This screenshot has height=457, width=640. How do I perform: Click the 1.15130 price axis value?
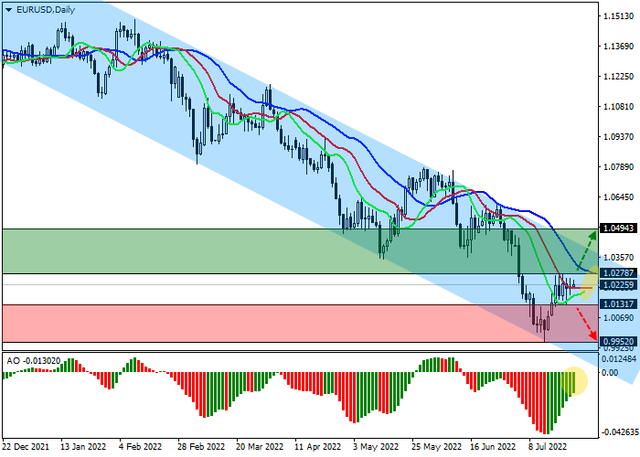point(619,16)
